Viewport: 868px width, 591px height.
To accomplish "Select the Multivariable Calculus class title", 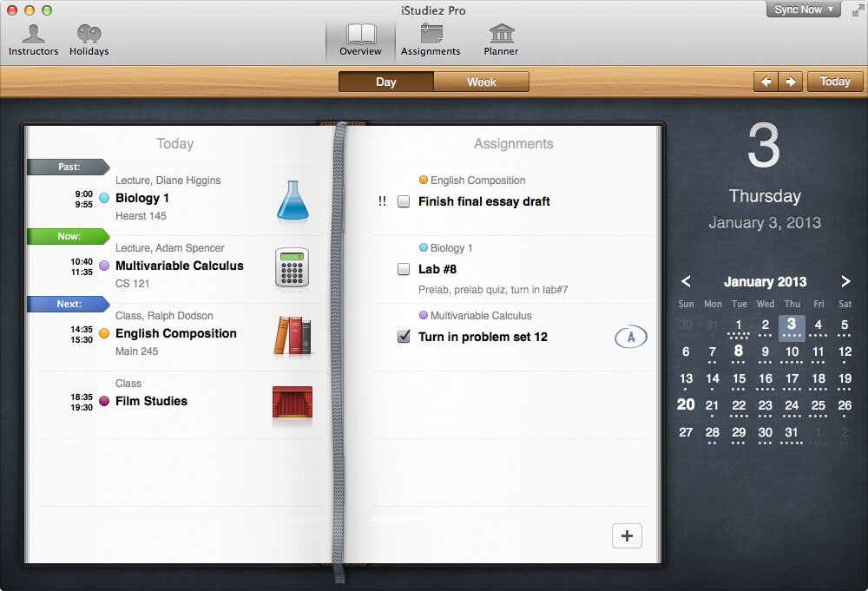I will pyautogui.click(x=180, y=266).
